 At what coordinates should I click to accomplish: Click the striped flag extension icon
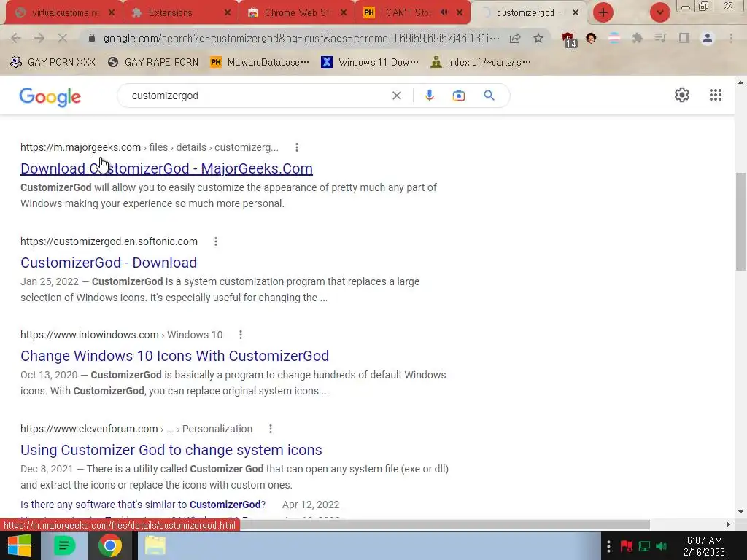pyautogui.click(x=614, y=38)
